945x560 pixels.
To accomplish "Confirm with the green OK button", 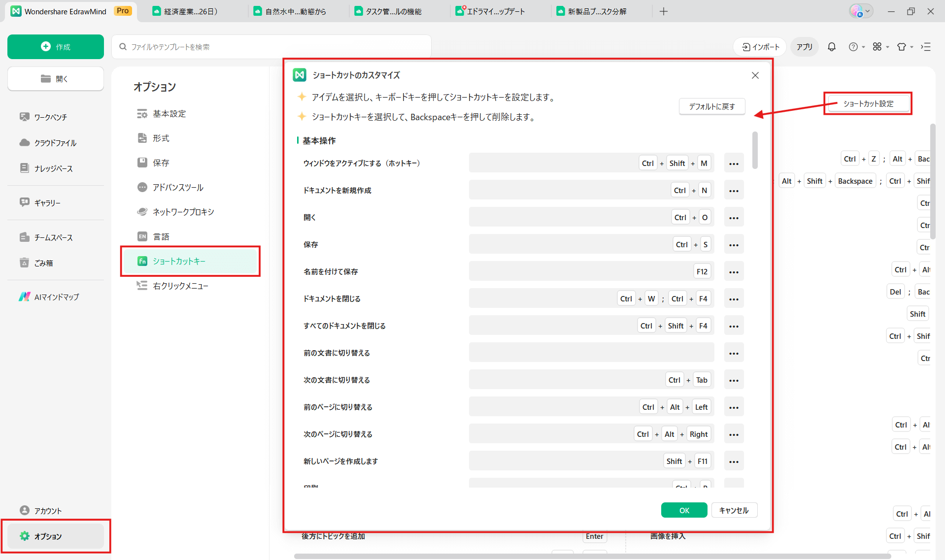I will (x=684, y=510).
